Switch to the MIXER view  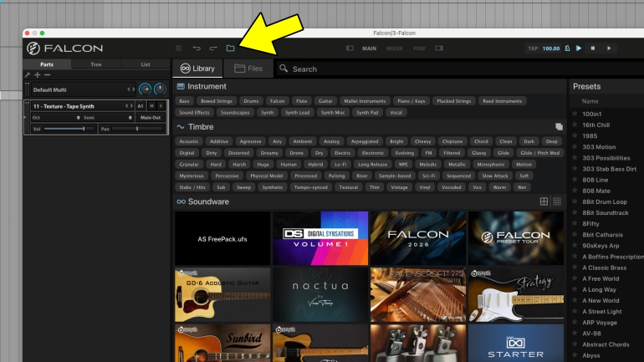394,48
